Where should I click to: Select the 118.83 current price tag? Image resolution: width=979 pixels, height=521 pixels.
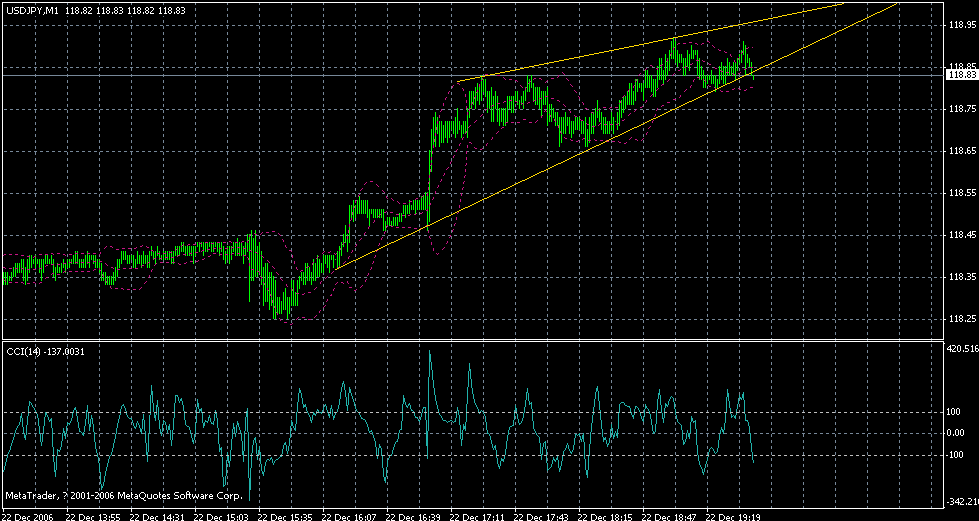[962, 76]
